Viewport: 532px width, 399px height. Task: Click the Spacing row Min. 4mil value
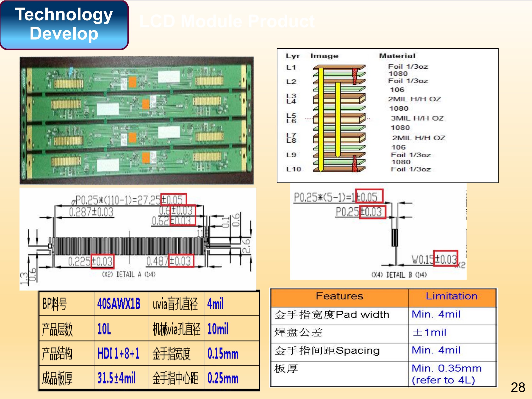[436, 350]
